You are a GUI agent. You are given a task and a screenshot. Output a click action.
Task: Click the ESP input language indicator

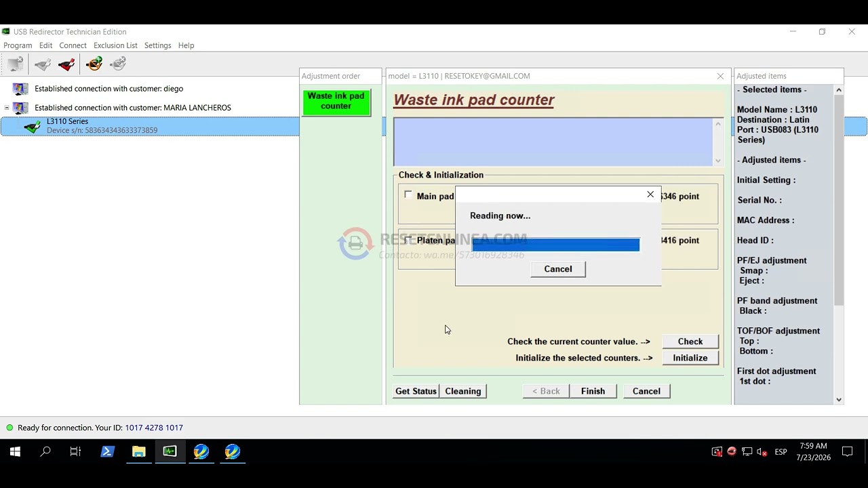[x=781, y=452]
